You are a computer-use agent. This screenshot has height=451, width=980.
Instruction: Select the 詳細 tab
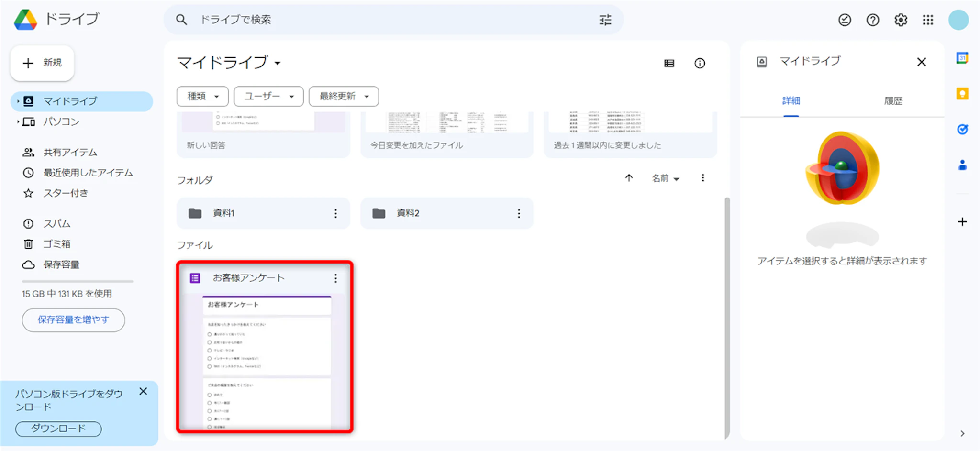point(791,101)
